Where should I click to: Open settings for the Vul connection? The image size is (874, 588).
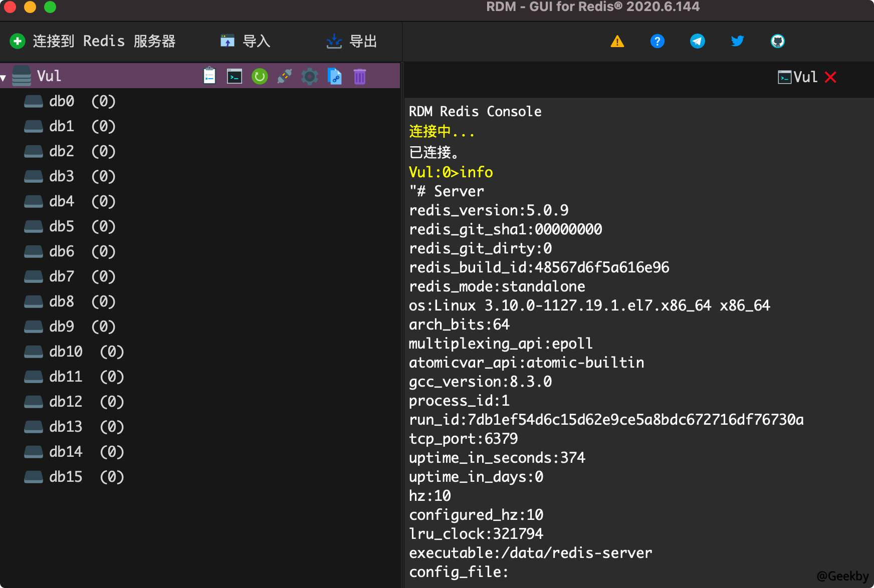pyautogui.click(x=310, y=76)
